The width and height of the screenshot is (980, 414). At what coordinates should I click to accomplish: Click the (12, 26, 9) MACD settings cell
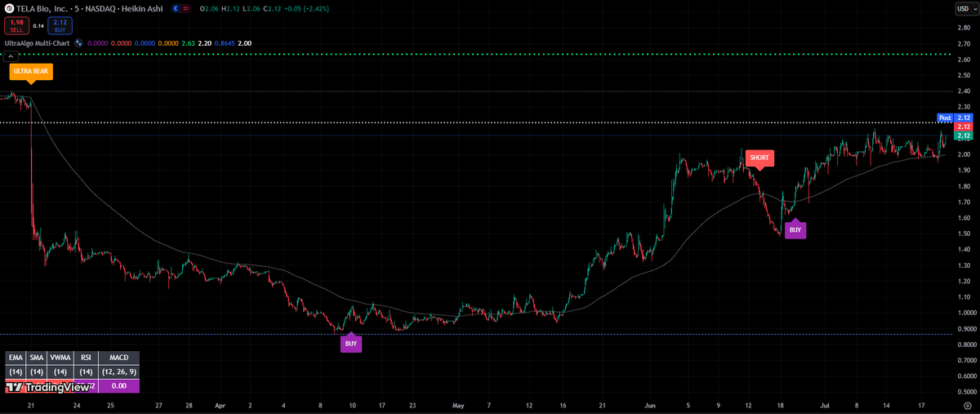tap(118, 372)
